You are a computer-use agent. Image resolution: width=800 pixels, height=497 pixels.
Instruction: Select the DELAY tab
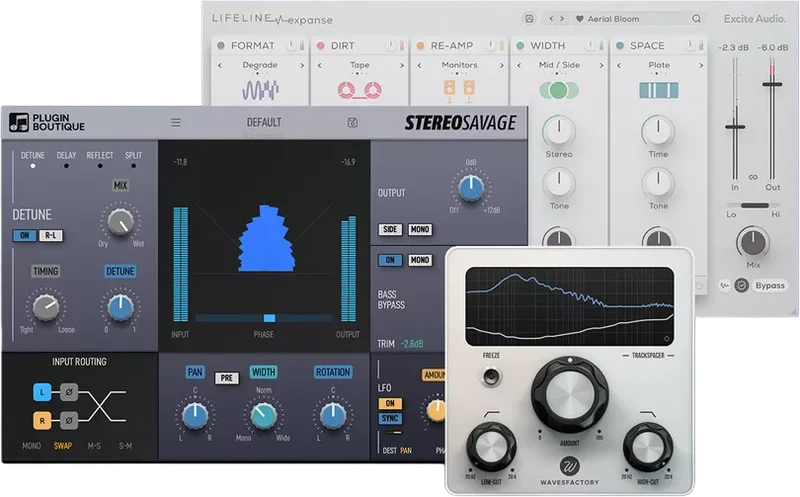(x=66, y=158)
